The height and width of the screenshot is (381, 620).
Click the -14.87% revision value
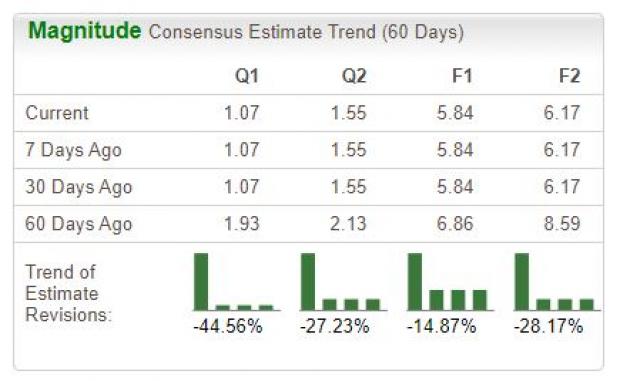pos(441,326)
